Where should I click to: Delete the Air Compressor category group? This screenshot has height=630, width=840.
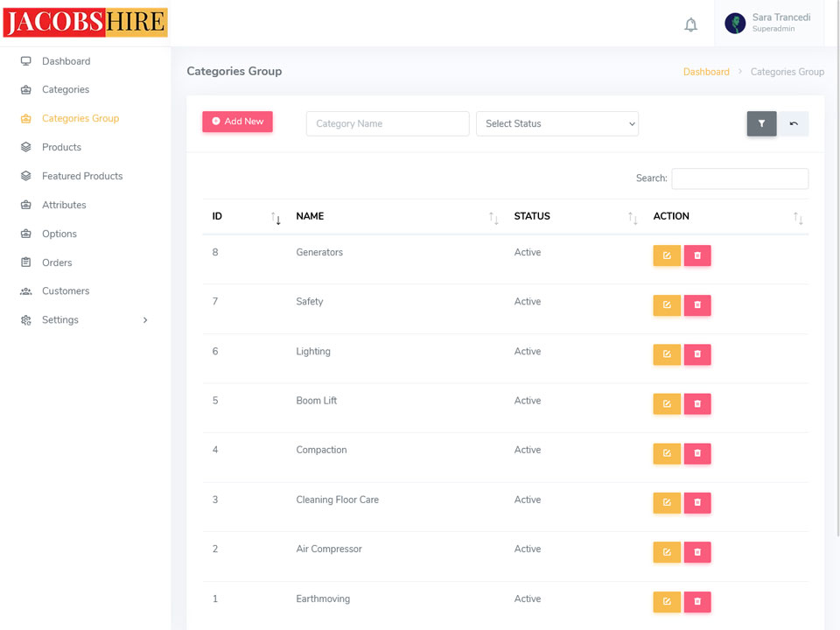(x=697, y=552)
